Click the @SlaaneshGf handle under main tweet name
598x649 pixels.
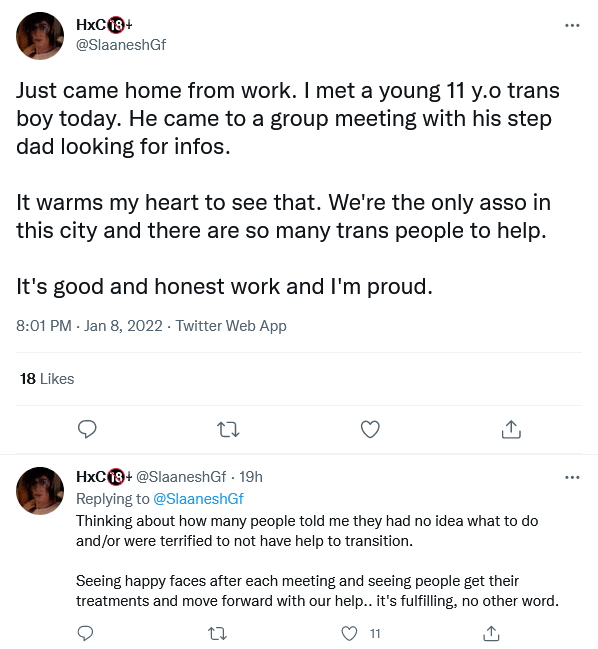pyautogui.click(x=121, y=45)
